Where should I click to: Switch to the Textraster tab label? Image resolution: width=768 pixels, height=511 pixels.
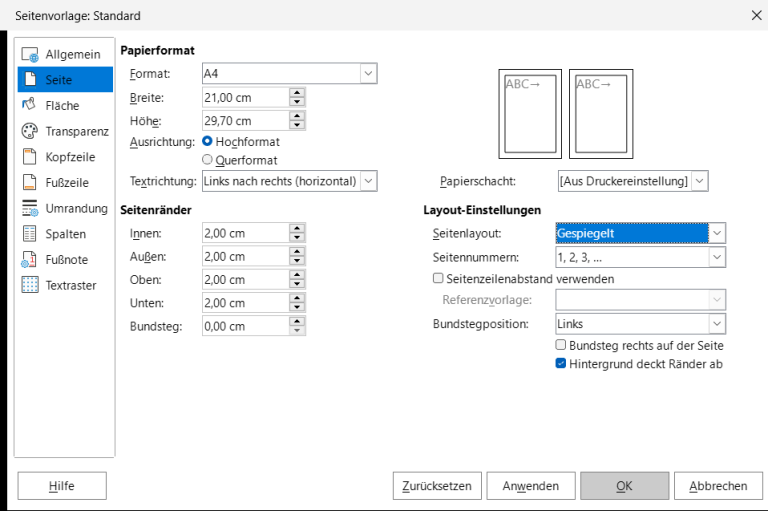(x=71, y=285)
